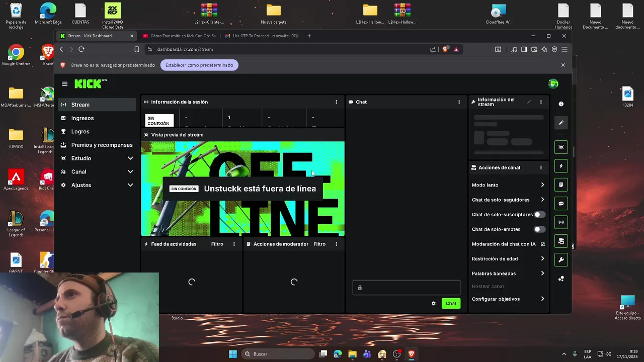Toggle the lightning bolt widget icon
Viewport: 644px width, 362px height.
pyautogui.click(x=561, y=166)
